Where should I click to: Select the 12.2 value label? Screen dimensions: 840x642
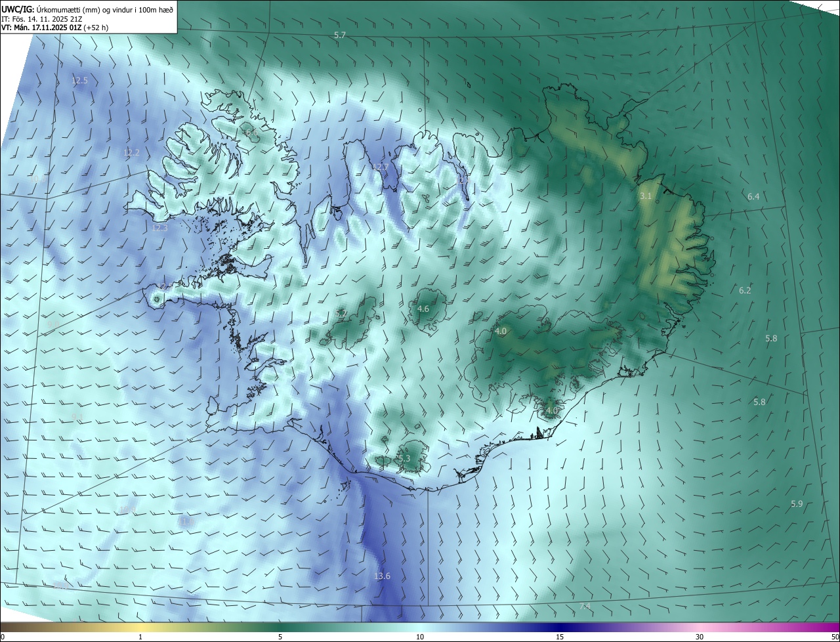131,152
